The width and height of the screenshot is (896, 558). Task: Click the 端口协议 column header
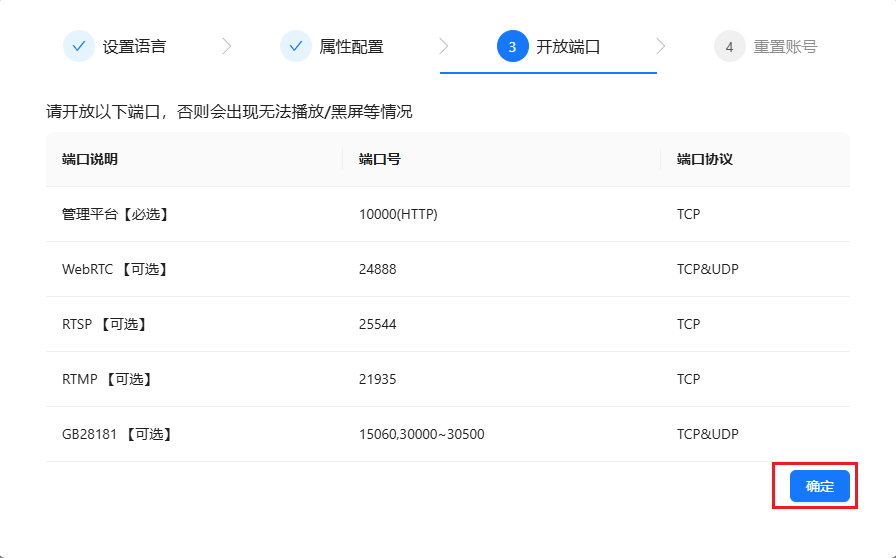click(705, 159)
